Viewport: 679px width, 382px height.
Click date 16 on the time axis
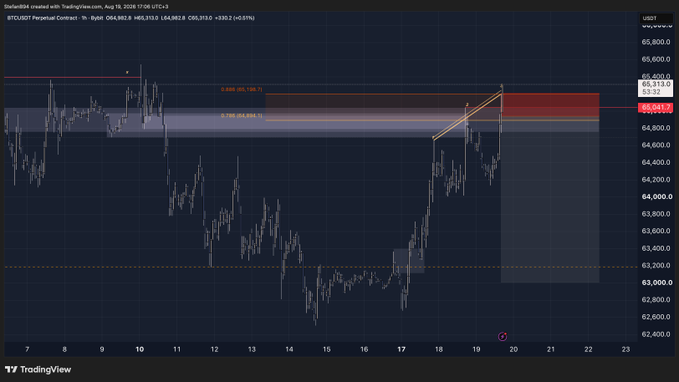pyautogui.click(x=364, y=349)
